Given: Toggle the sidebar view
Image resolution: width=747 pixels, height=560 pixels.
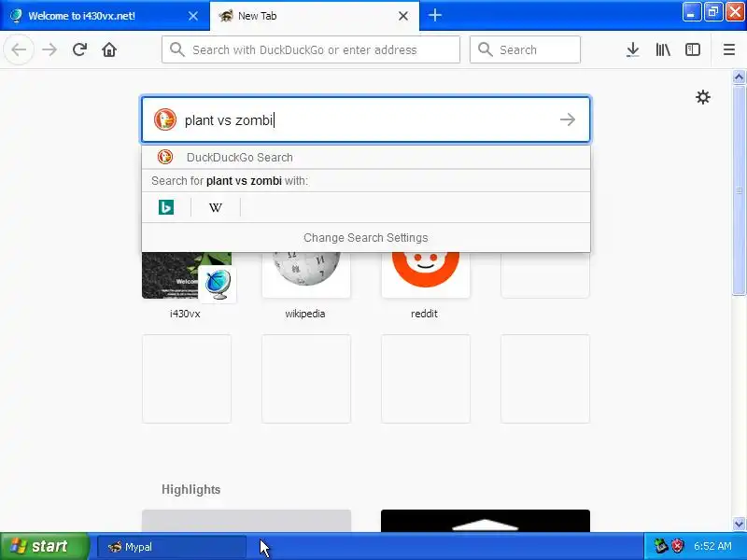Looking at the screenshot, I should click(x=693, y=49).
